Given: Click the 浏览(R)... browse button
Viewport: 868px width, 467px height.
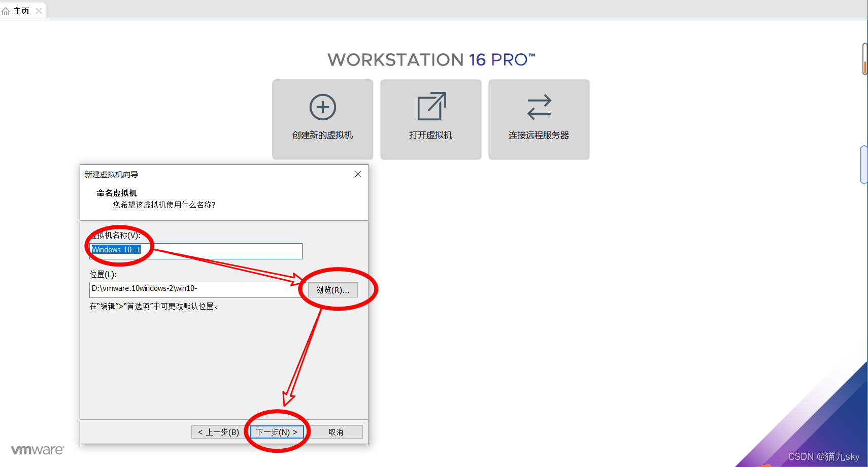Looking at the screenshot, I should (333, 290).
